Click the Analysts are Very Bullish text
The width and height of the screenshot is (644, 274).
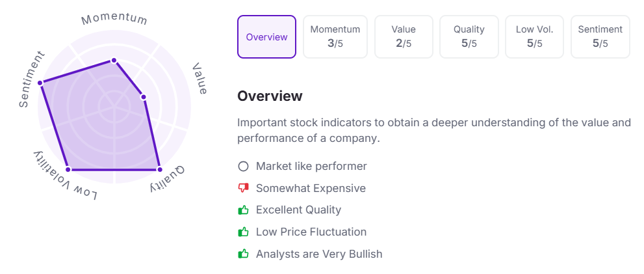[319, 254]
